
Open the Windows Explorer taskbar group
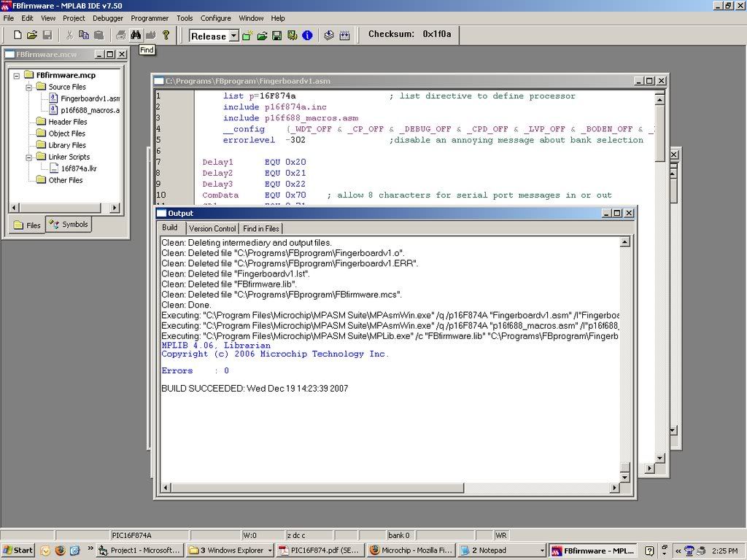[x=230, y=551]
